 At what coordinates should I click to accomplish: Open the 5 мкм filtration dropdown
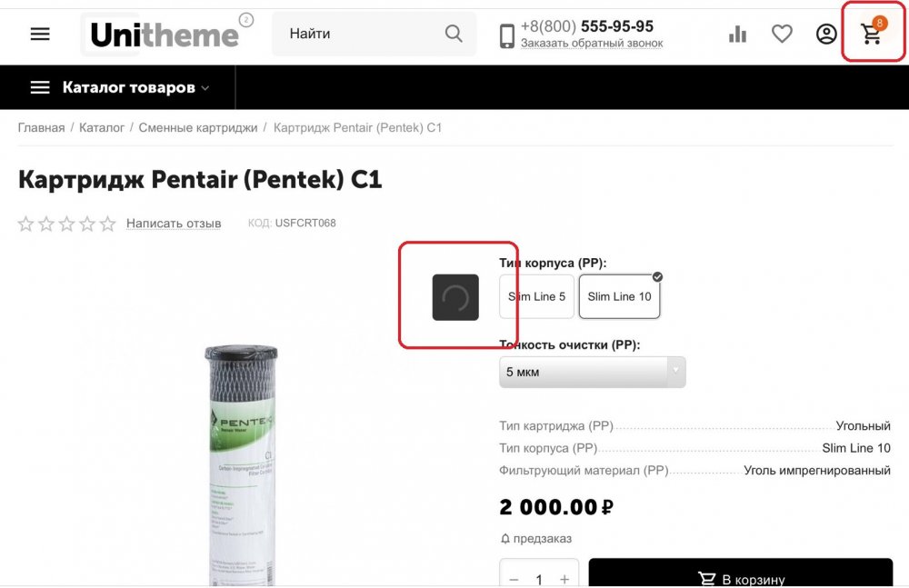[x=592, y=372]
